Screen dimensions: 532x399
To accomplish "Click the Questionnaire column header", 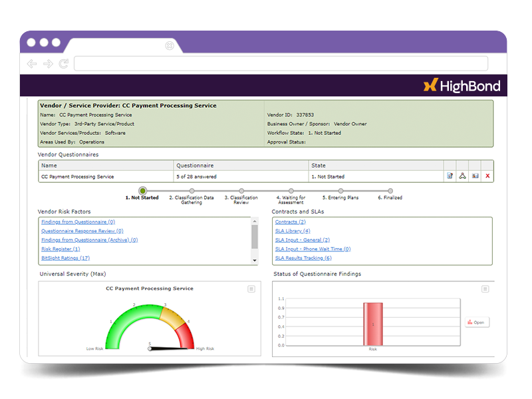I will pyautogui.click(x=241, y=166).
